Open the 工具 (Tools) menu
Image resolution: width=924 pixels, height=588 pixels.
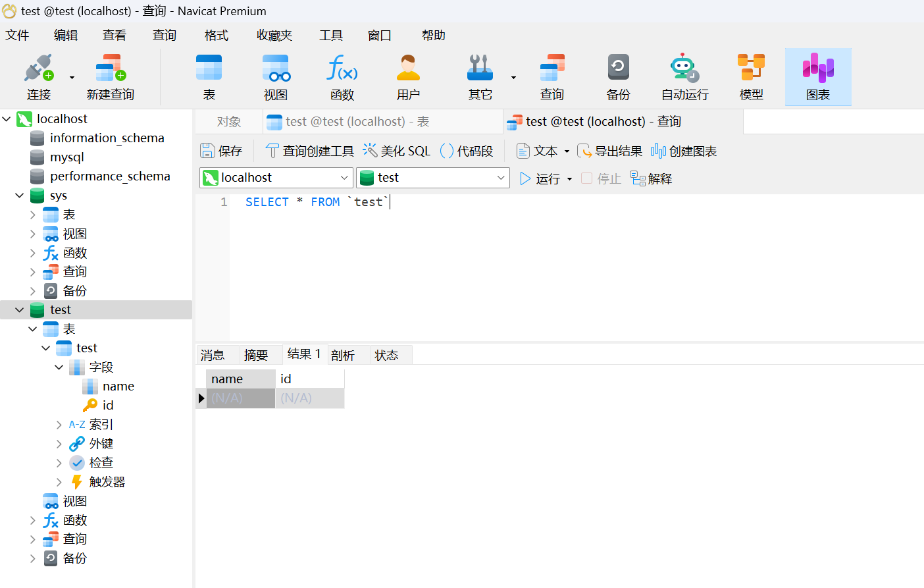coord(331,35)
